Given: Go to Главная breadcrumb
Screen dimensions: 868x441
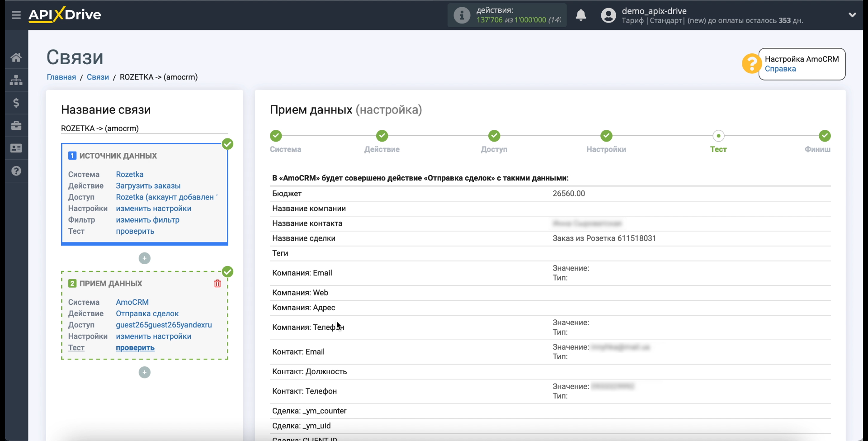Looking at the screenshot, I should (x=61, y=77).
